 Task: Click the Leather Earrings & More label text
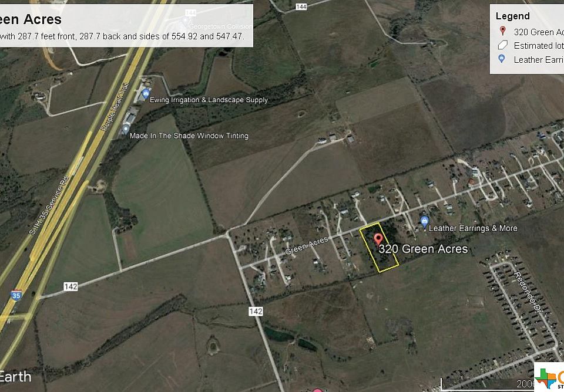coord(473,228)
